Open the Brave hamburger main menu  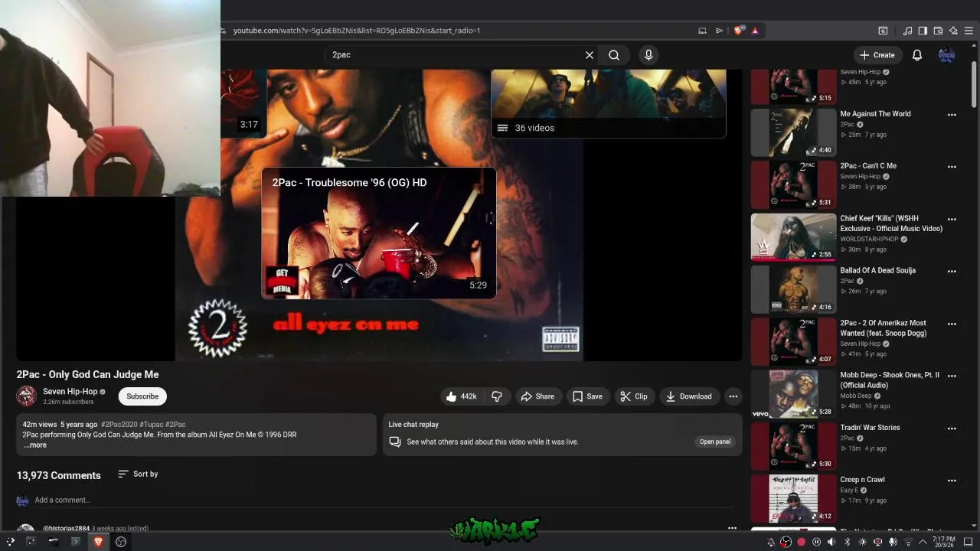pyautogui.click(x=969, y=31)
